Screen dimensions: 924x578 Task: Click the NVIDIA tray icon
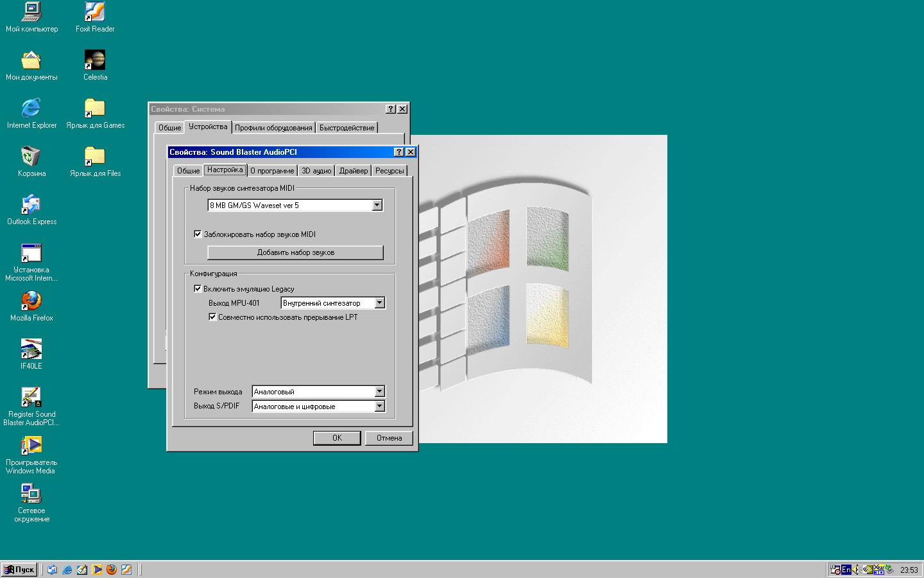pyautogui.click(x=868, y=570)
